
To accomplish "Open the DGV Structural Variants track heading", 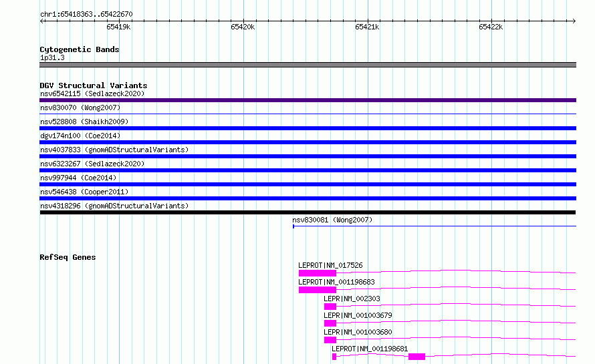I will coord(94,85).
